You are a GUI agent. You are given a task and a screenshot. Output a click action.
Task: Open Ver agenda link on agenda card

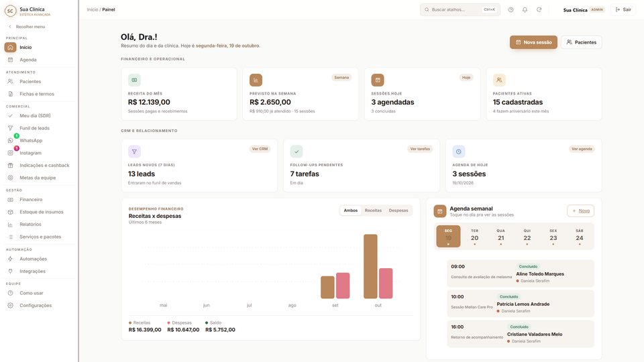click(582, 149)
